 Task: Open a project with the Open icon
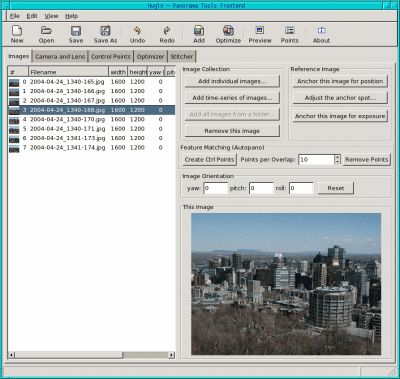(x=46, y=34)
